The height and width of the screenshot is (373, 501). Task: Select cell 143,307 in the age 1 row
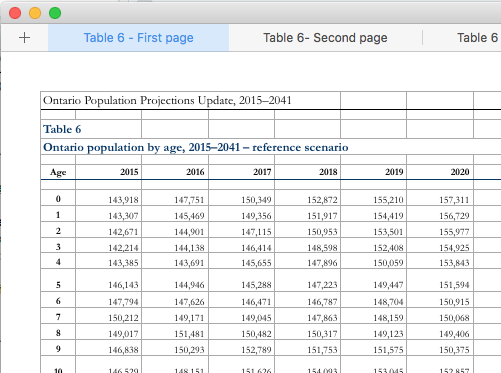(x=108, y=214)
